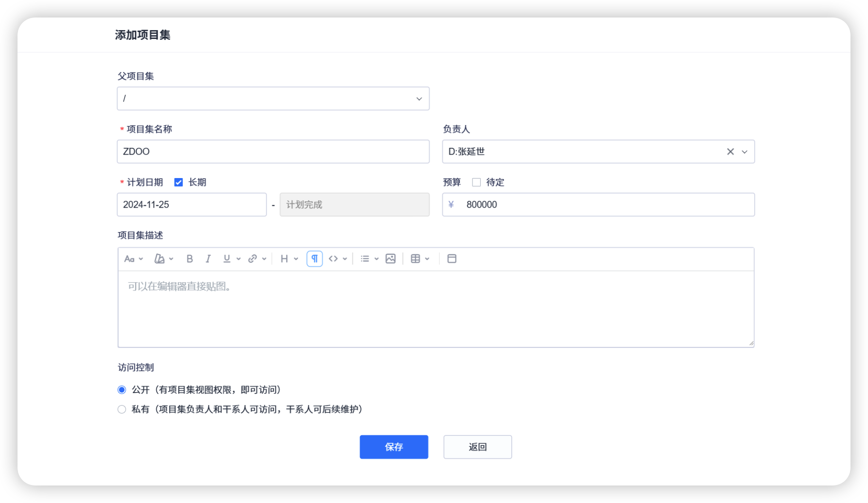
Task: Toggle fullscreen editor mode icon
Action: pos(452,259)
